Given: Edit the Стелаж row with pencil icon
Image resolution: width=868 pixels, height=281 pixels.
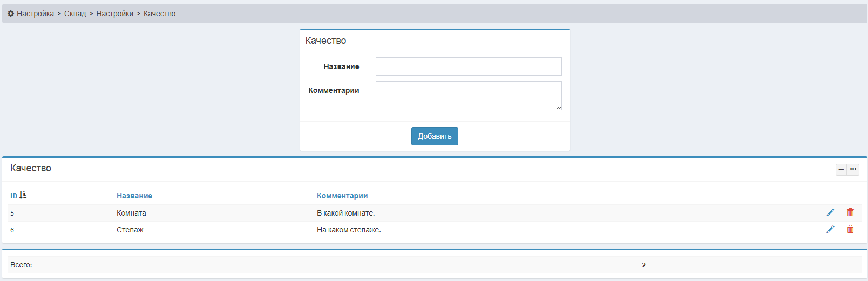Looking at the screenshot, I should [x=830, y=229].
